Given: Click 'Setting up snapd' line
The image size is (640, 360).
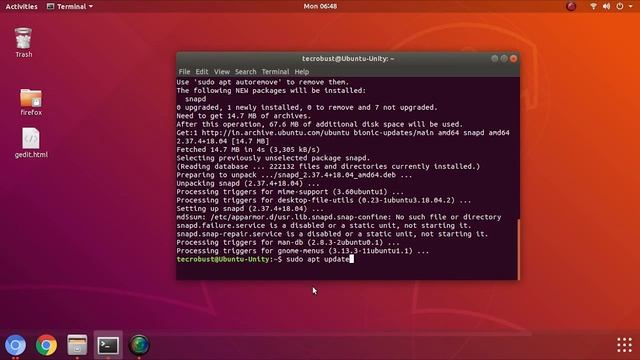Looking at the screenshot, I should coord(250,209).
